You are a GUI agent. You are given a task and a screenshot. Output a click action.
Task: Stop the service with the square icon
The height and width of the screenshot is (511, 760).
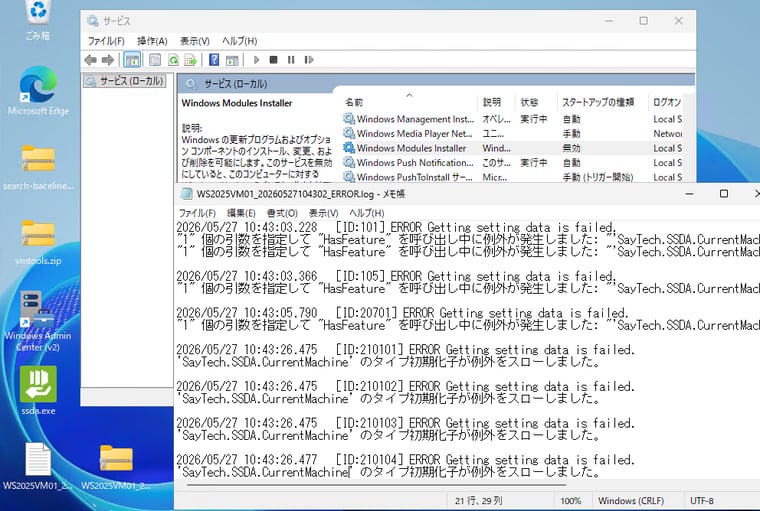(x=273, y=60)
